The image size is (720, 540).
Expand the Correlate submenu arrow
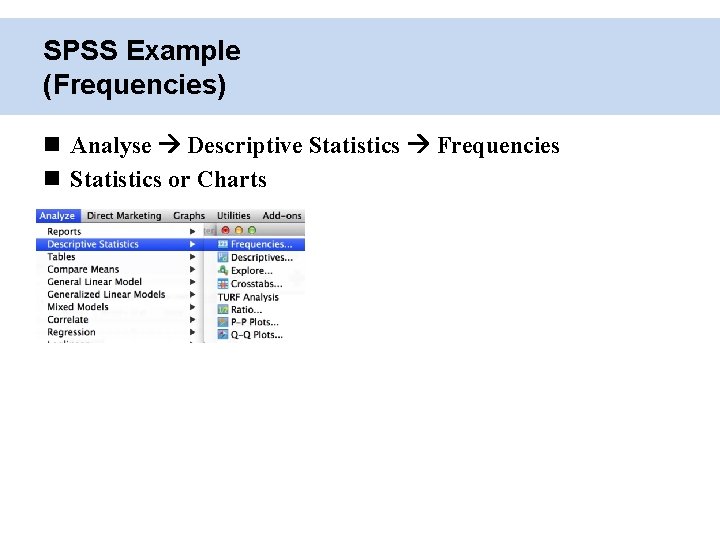coord(192,320)
